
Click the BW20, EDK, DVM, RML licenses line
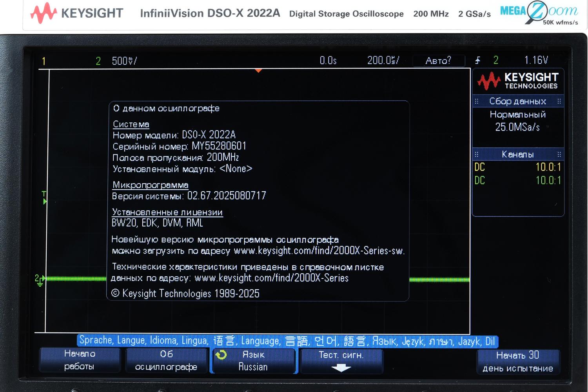click(x=157, y=223)
